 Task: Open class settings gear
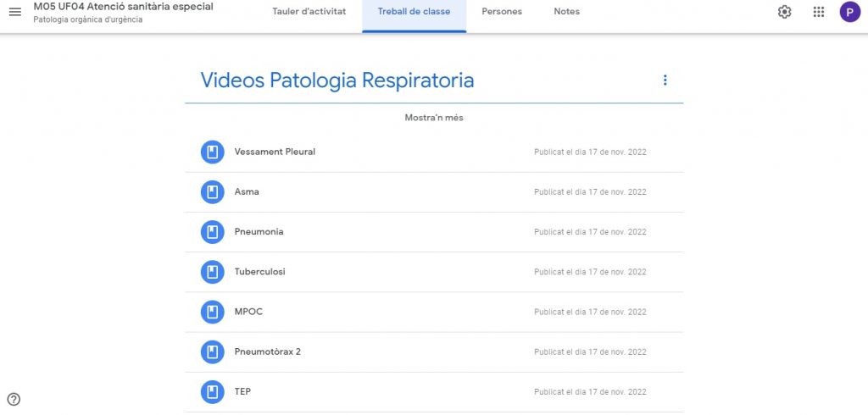(784, 12)
